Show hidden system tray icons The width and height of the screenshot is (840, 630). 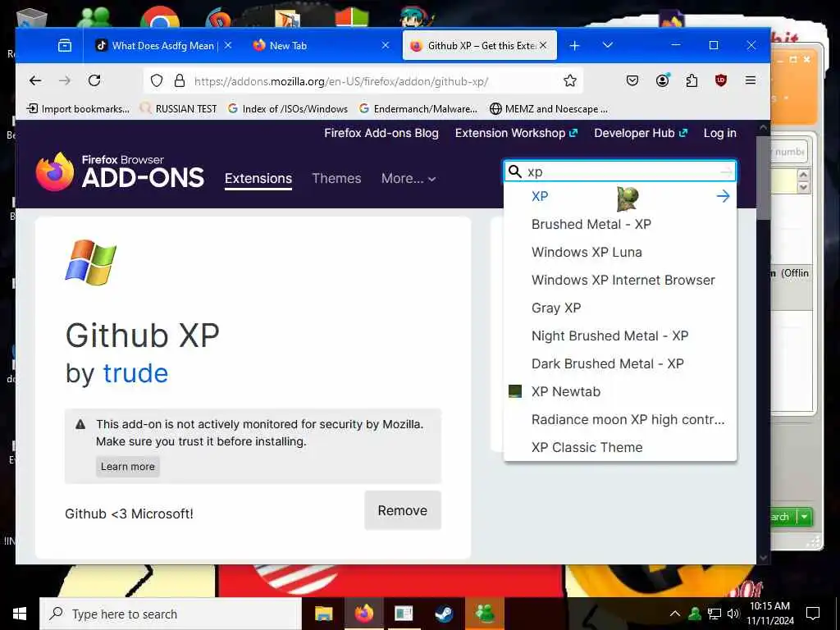pyautogui.click(x=675, y=614)
